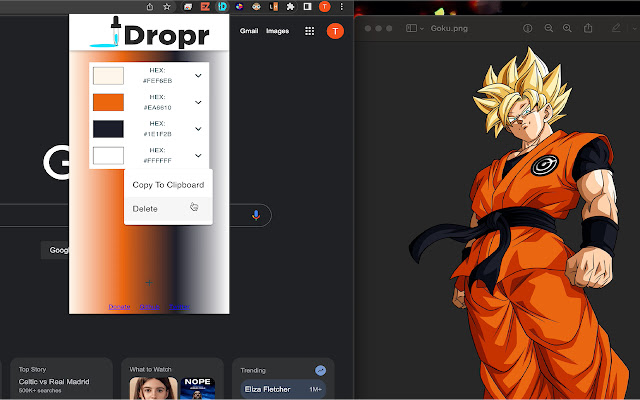Open the Donate link in Dropr
The width and height of the screenshot is (640, 400).
pyautogui.click(x=119, y=307)
